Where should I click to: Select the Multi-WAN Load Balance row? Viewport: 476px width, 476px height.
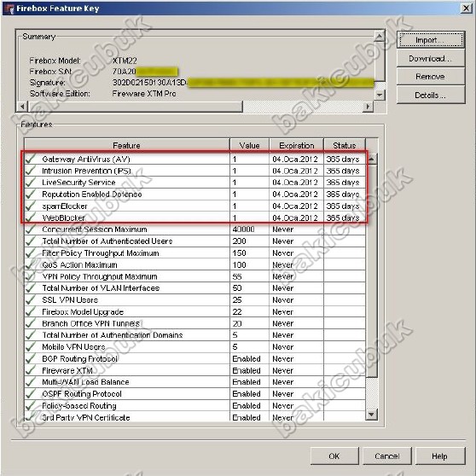[194, 382]
